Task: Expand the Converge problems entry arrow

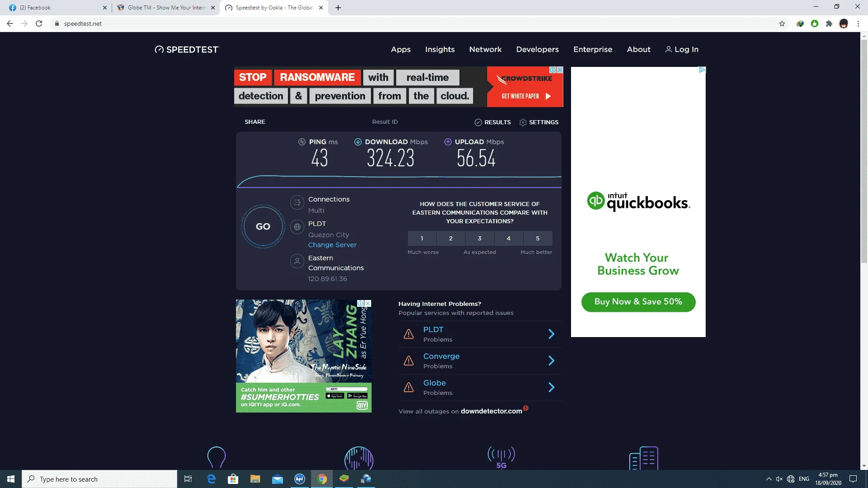Action: click(552, 361)
